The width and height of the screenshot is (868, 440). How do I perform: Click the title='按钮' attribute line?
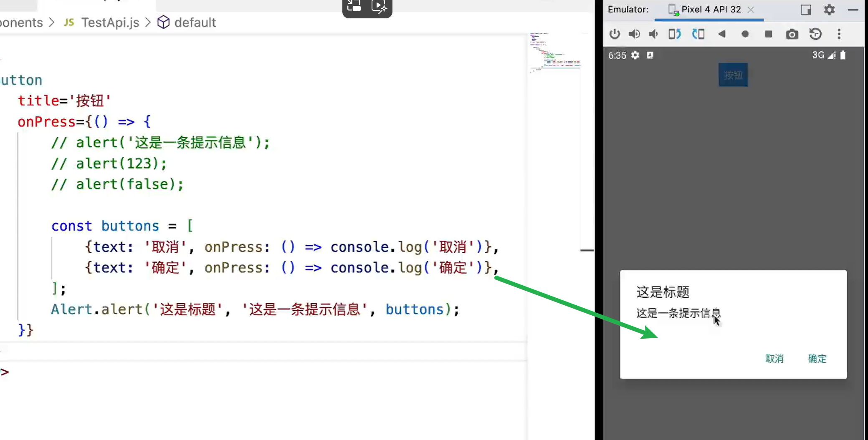pos(64,101)
